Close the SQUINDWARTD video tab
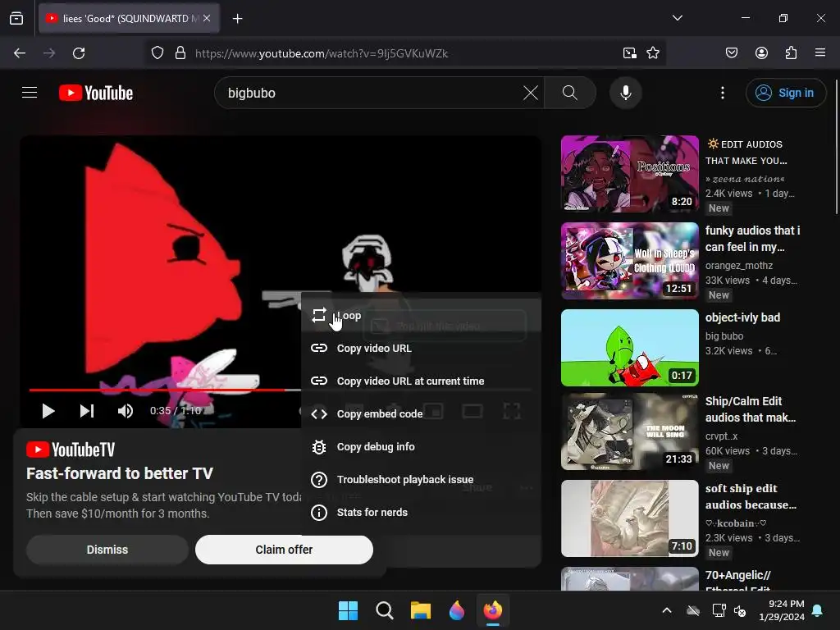 (207, 18)
